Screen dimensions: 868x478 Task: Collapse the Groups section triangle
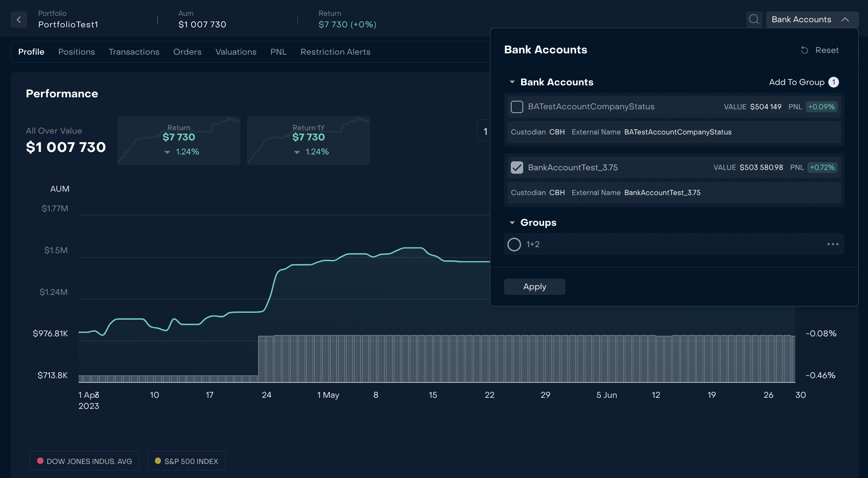(x=512, y=222)
